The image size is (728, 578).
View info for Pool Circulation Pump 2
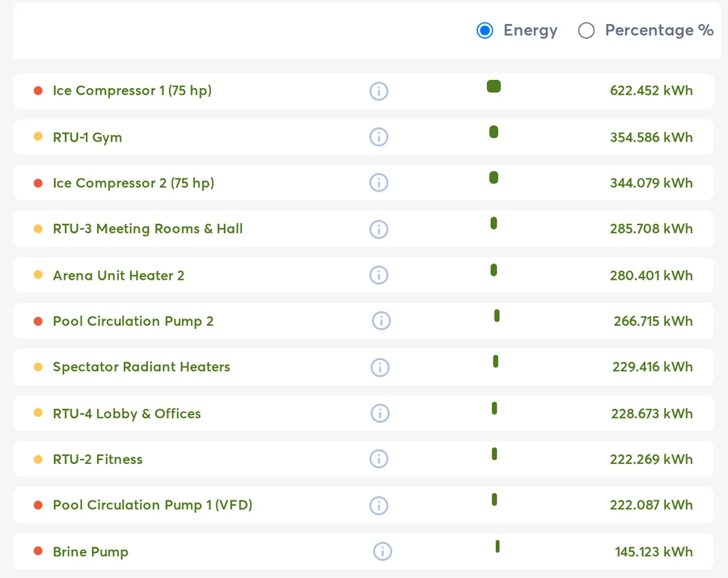381,321
